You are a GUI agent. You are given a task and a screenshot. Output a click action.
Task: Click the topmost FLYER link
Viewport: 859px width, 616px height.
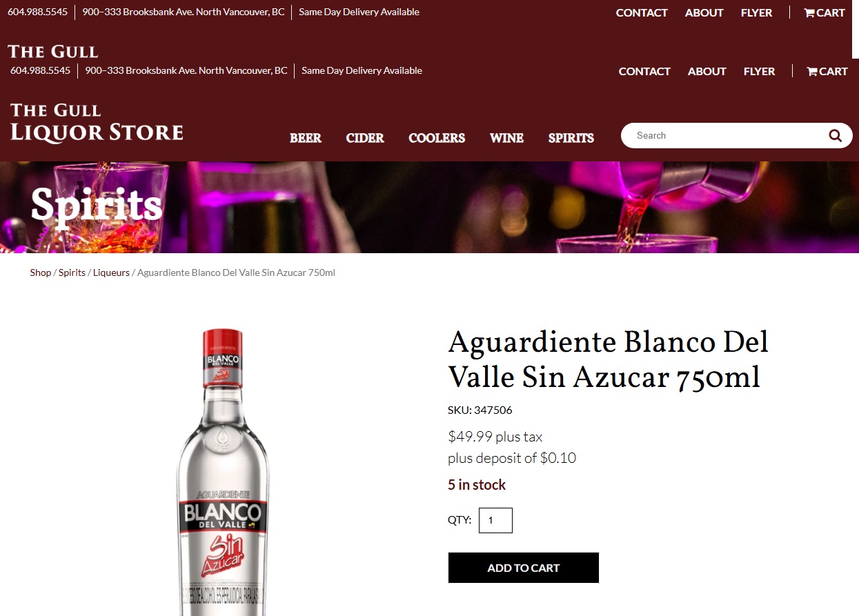[x=756, y=12]
